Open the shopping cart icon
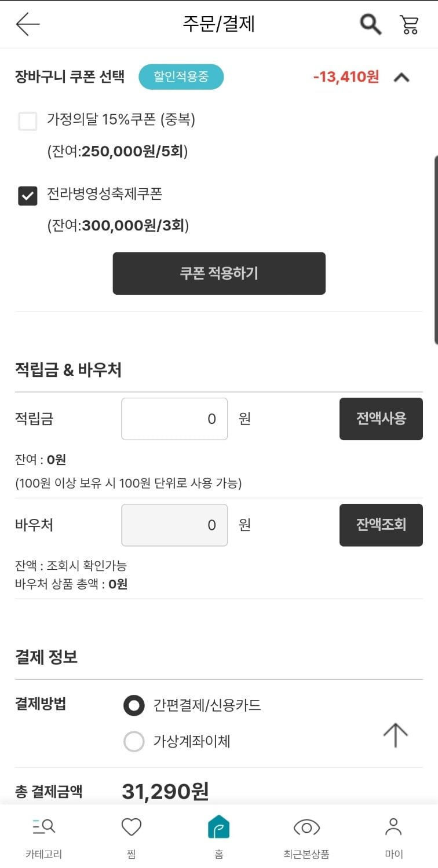The height and width of the screenshot is (868, 438). coord(409,24)
